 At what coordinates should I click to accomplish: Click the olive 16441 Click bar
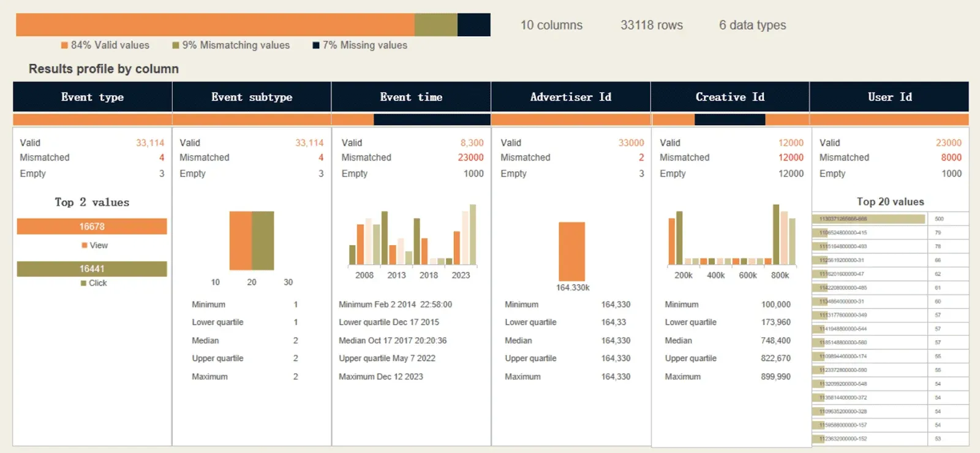(x=92, y=268)
